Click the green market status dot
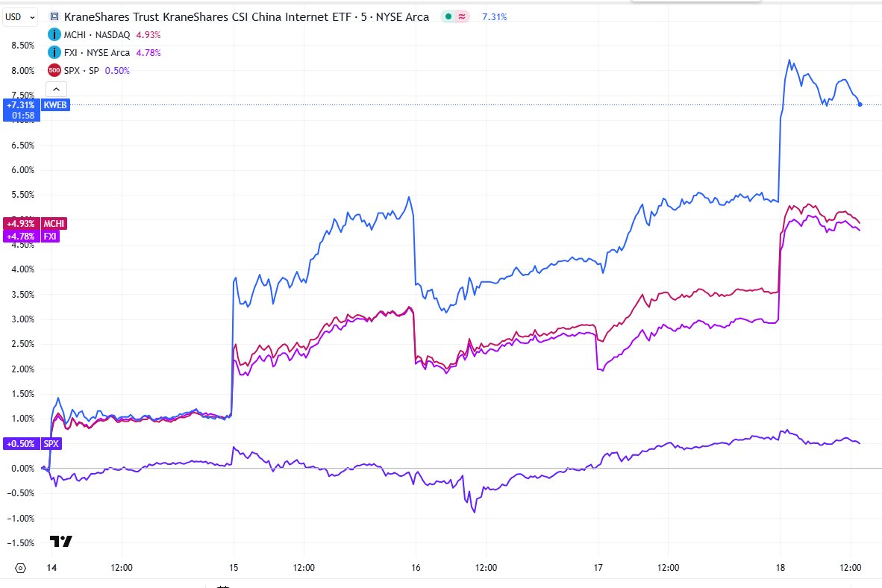The image size is (882, 588). [448, 17]
